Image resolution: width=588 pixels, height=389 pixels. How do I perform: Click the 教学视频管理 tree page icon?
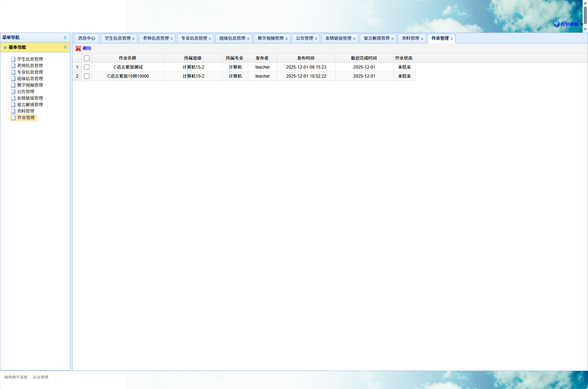(13, 85)
